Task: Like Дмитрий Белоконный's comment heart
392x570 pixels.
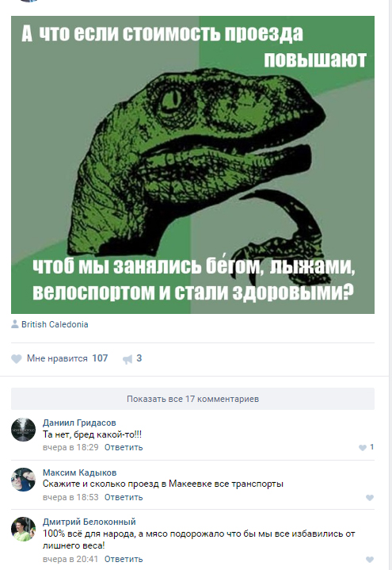Action: pyautogui.click(x=370, y=560)
